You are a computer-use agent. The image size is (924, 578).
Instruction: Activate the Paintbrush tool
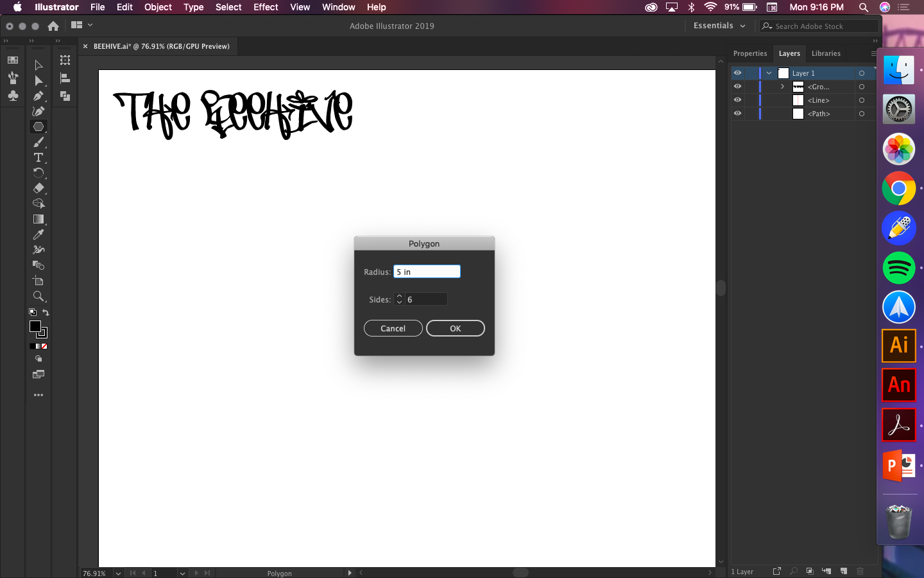pyautogui.click(x=38, y=142)
